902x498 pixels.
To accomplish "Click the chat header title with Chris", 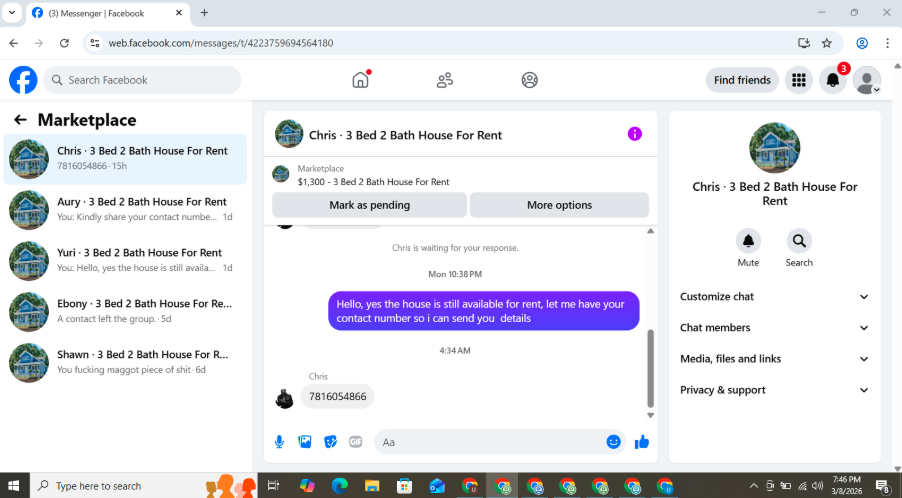I will click(x=405, y=135).
